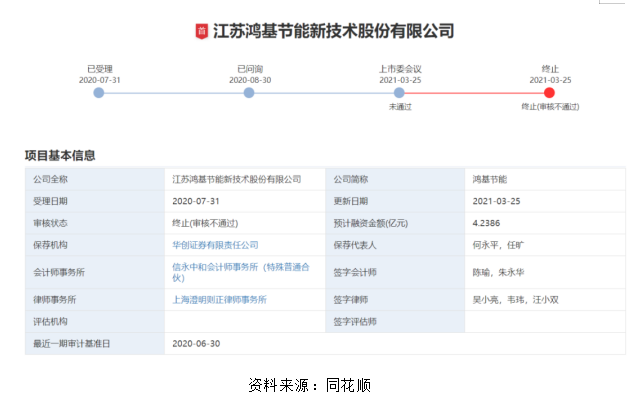Click the 审核状态 label cell

[95, 223]
